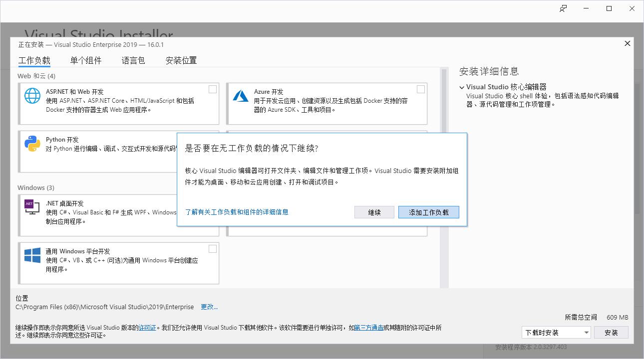This screenshot has height=359, width=644.
Task: Open link 了解有关工作负载和组件的详细信息
Action: 237,212
